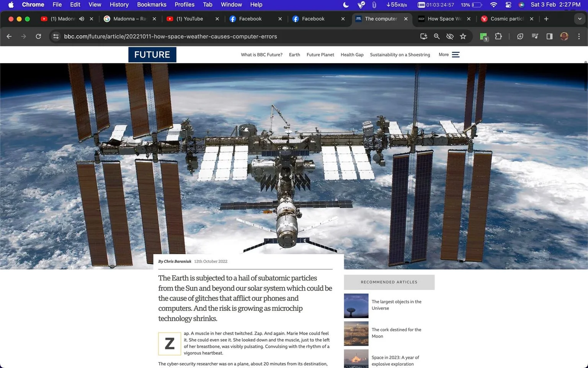The height and width of the screenshot is (368, 588).
Task: Open the site information dropdown in address bar
Action: (56, 36)
